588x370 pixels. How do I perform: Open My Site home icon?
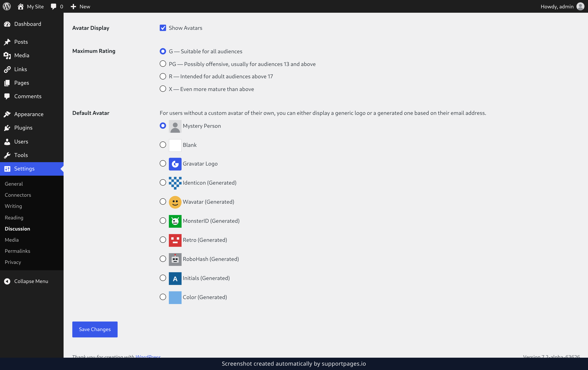[20, 6]
